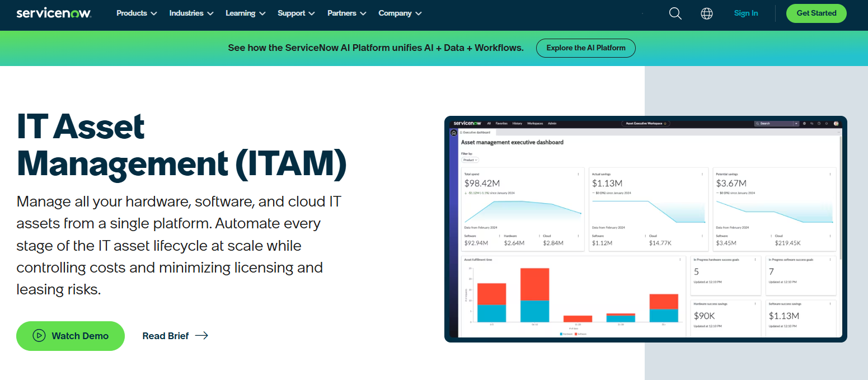
Task: Click the star beside Asset Executive Workspace
Action: click(x=665, y=123)
